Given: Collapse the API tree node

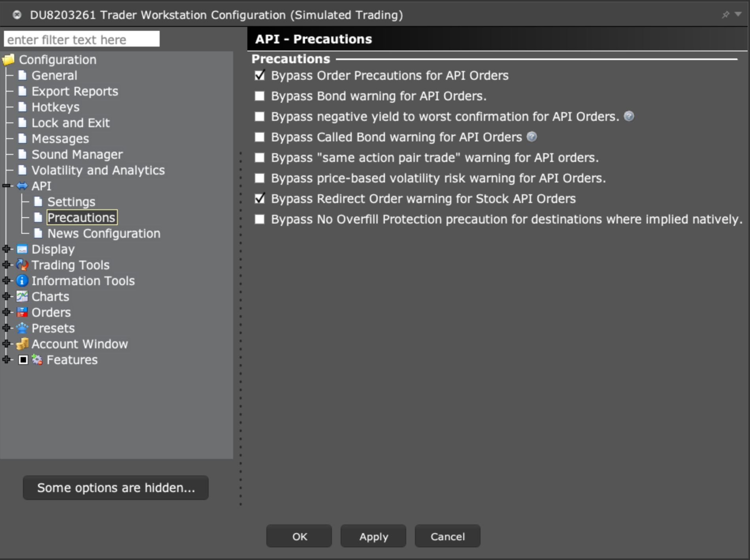Looking at the screenshot, I should pyautogui.click(x=6, y=186).
